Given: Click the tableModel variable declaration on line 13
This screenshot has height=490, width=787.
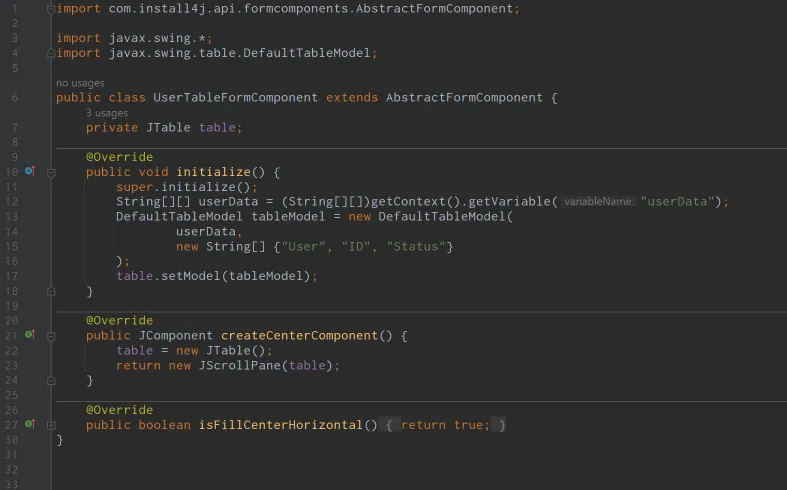Looking at the screenshot, I should point(289,216).
